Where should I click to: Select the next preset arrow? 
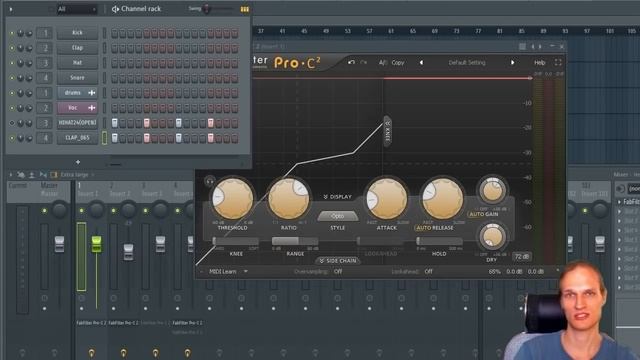pyautogui.click(x=512, y=62)
